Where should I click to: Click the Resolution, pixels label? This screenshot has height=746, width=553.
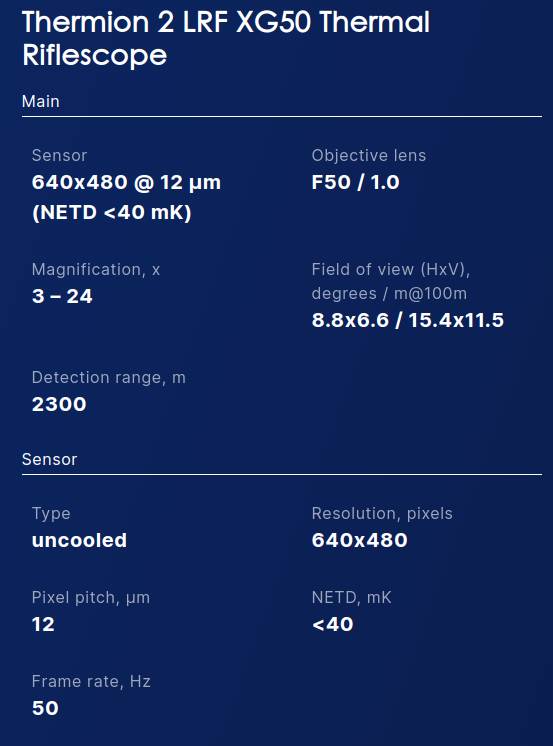382,514
